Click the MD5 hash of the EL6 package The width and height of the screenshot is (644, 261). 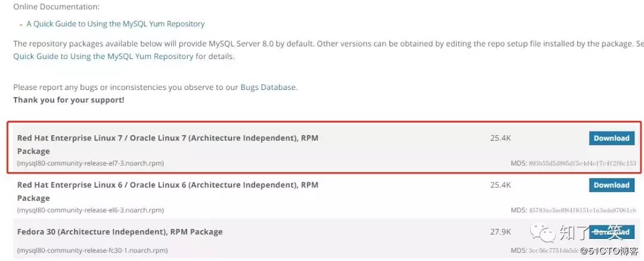pyautogui.click(x=583, y=210)
